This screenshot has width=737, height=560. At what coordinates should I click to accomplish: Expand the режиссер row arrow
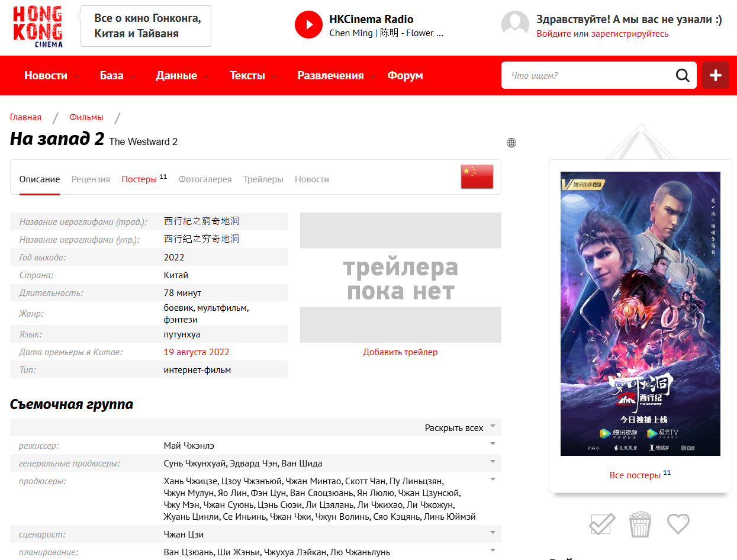[x=493, y=444]
